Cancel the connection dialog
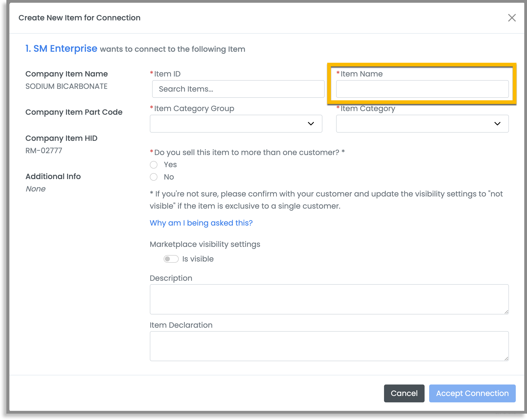The width and height of the screenshot is (527, 420). click(404, 393)
